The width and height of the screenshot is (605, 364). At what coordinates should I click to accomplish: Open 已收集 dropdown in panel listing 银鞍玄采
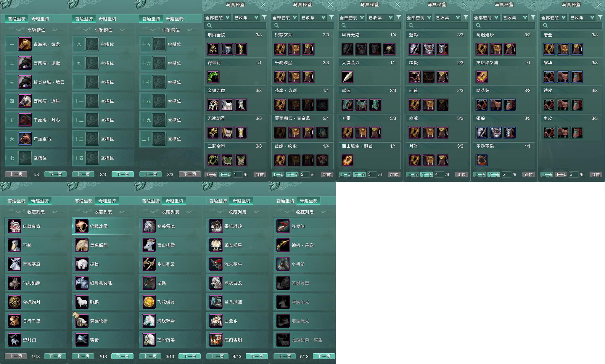[x=313, y=18]
